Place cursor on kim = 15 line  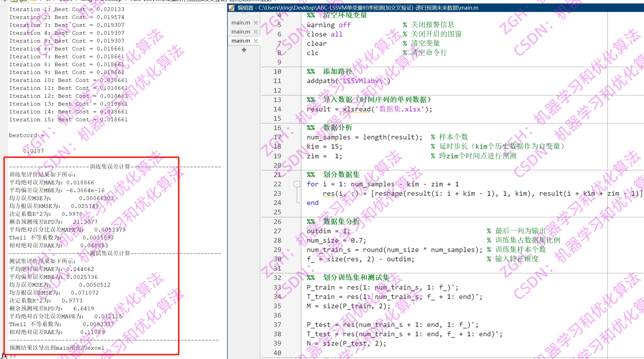point(324,146)
